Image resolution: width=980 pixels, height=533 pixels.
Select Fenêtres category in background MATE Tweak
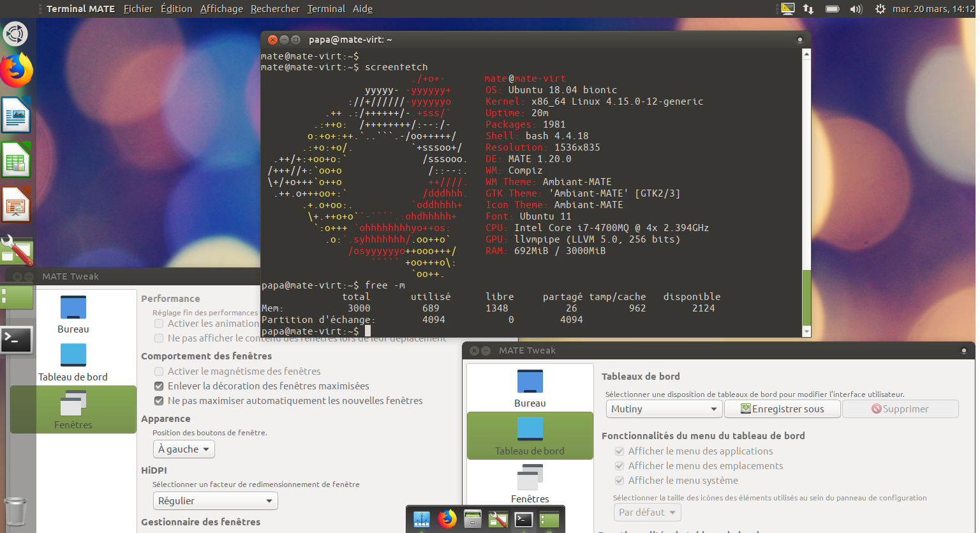pyautogui.click(x=73, y=409)
